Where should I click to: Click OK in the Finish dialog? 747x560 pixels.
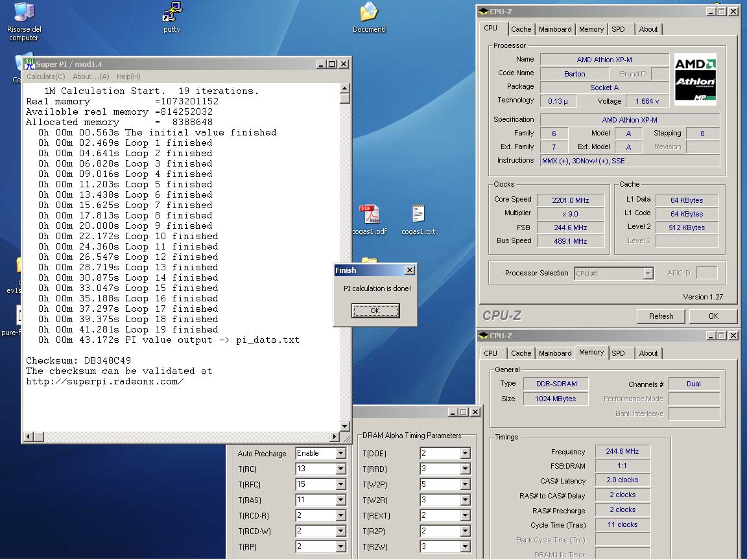coord(375,310)
